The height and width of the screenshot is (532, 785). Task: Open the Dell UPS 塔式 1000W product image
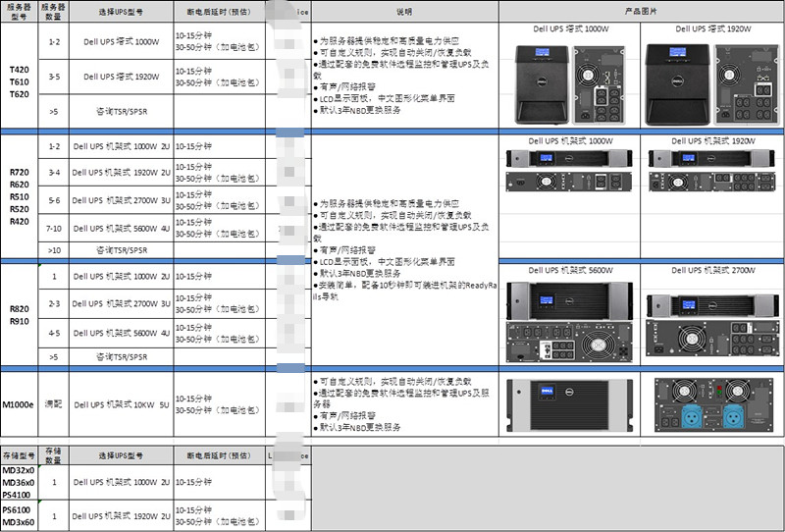pyautogui.click(x=571, y=84)
